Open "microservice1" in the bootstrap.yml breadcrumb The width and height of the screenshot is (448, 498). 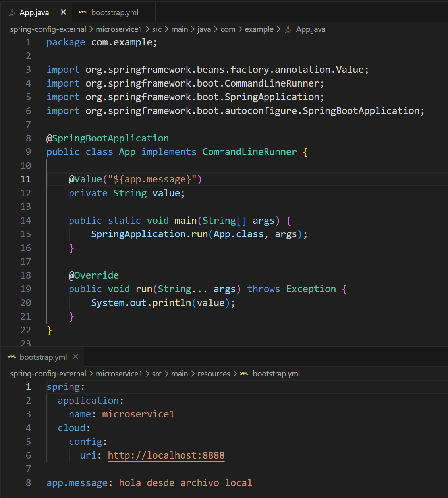tap(119, 374)
